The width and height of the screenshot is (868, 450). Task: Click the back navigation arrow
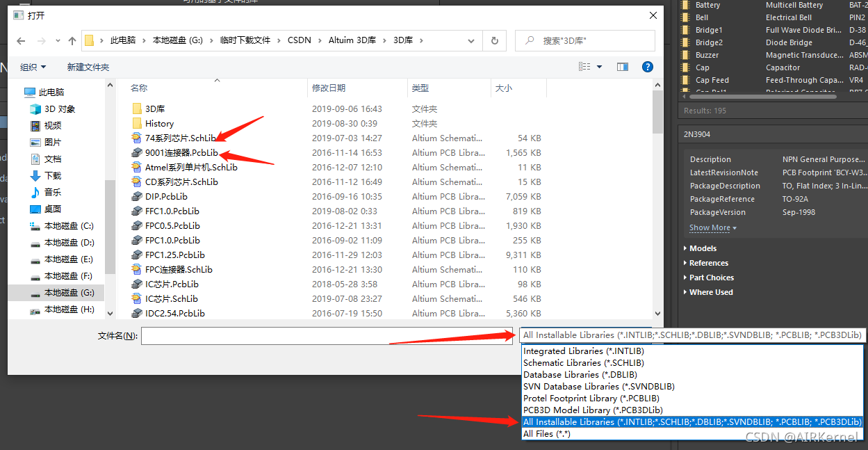click(21, 41)
